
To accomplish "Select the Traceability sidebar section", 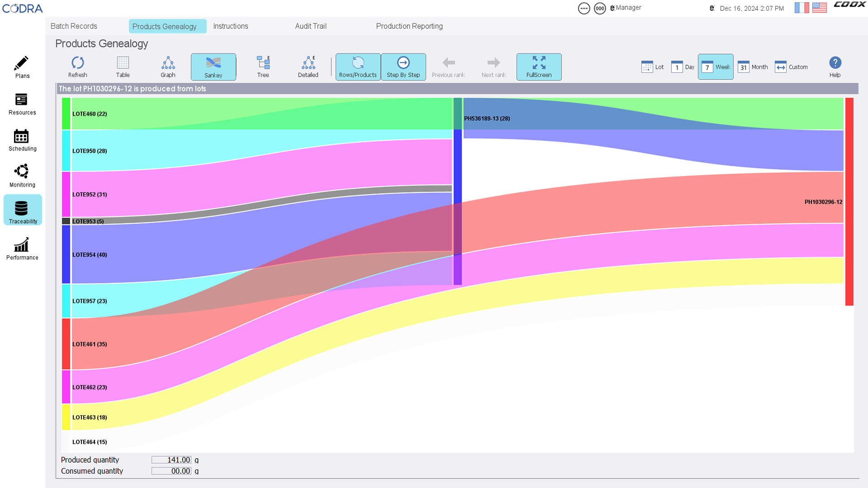I will [x=23, y=210].
